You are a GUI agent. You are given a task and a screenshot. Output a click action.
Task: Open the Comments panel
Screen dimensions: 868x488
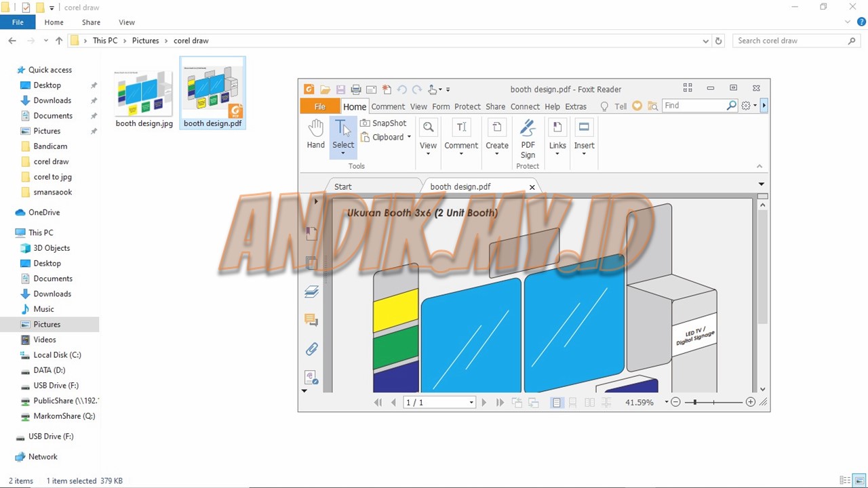point(311,320)
